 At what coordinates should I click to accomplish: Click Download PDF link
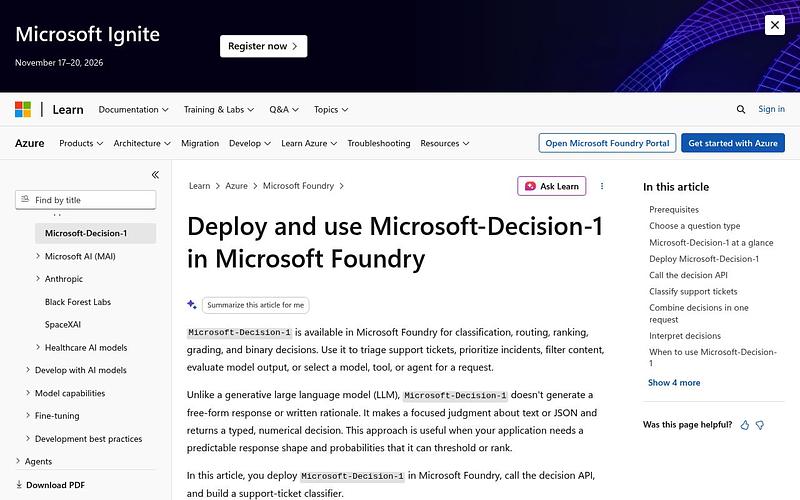coord(55,485)
